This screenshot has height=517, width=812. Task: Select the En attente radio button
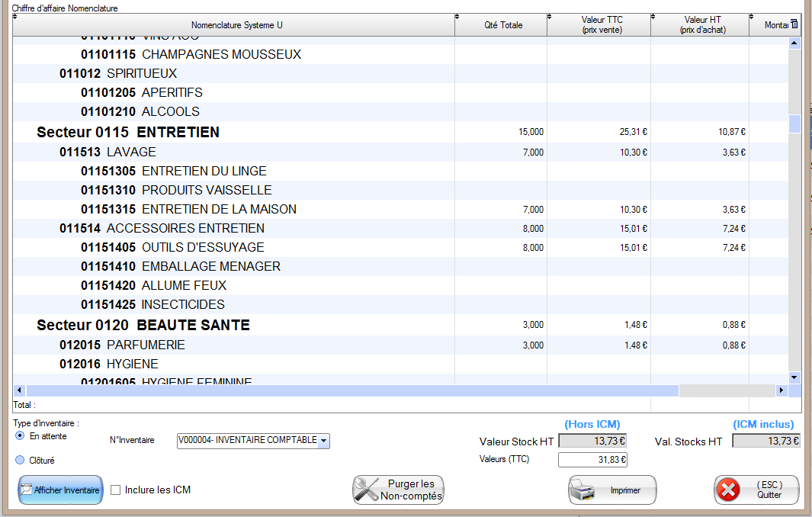pyautogui.click(x=20, y=436)
